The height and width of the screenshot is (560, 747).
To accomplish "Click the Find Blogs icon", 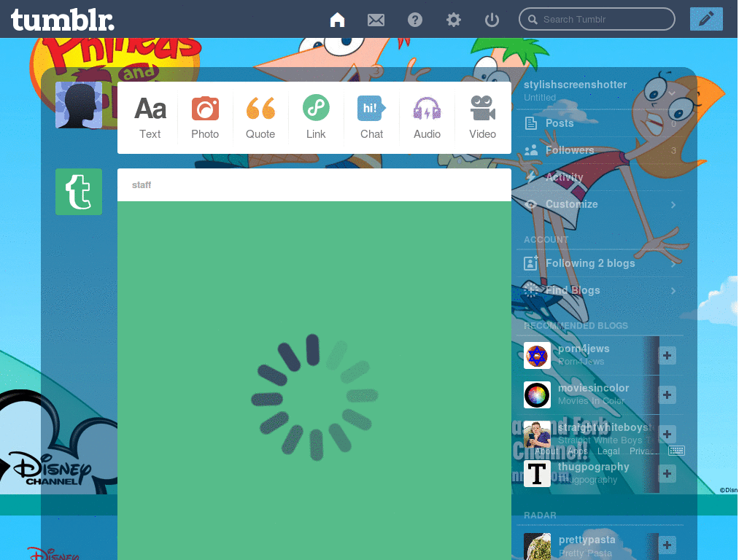I will coord(531,290).
